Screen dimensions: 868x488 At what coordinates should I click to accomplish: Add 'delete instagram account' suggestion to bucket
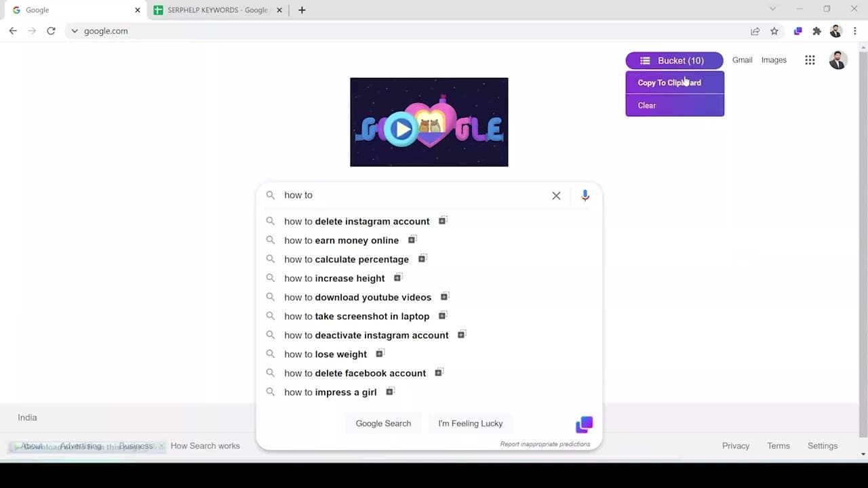tap(443, 221)
